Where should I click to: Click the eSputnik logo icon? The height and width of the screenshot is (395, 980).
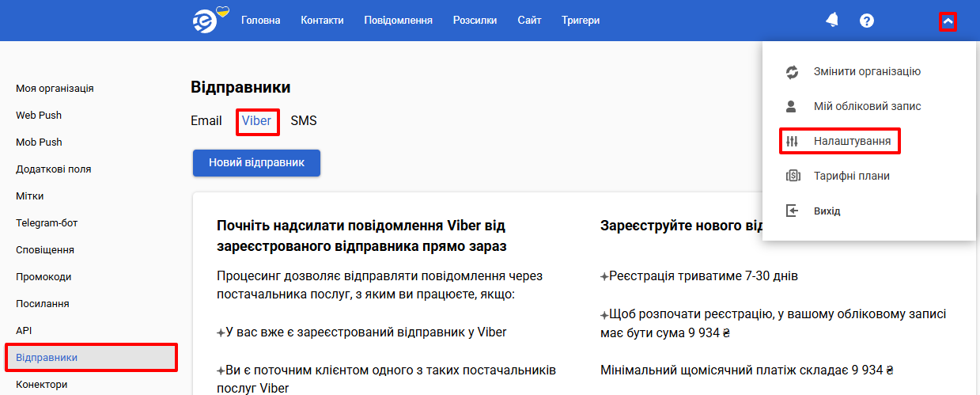coord(206,20)
